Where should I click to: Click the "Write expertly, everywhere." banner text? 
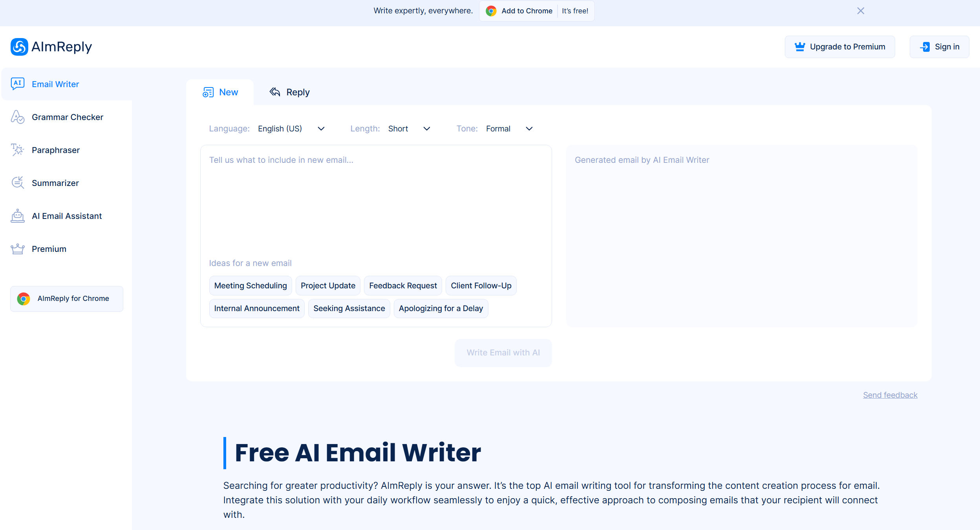click(x=423, y=11)
